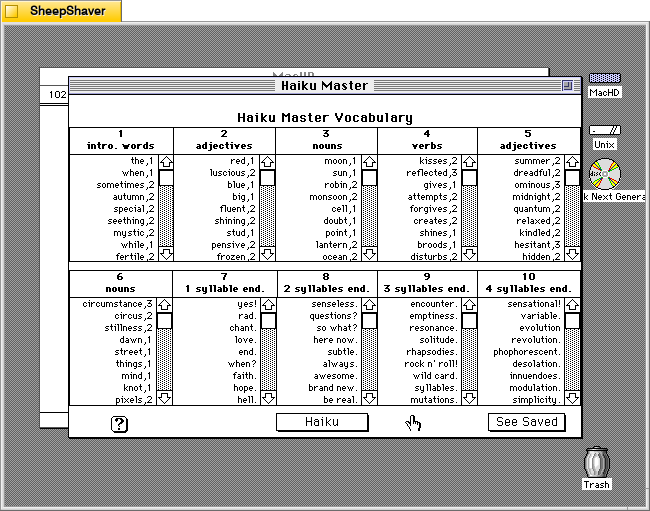The height and width of the screenshot is (511, 650).
Task: Select 'monsoon,2' in nouns
Action: tap(333, 197)
